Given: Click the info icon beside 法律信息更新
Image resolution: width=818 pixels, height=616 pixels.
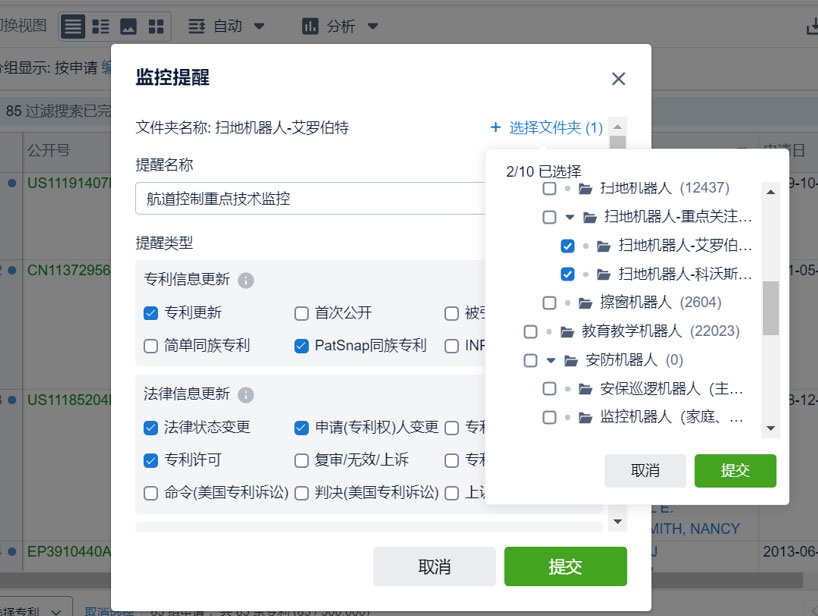Looking at the screenshot, I should 246,395.
